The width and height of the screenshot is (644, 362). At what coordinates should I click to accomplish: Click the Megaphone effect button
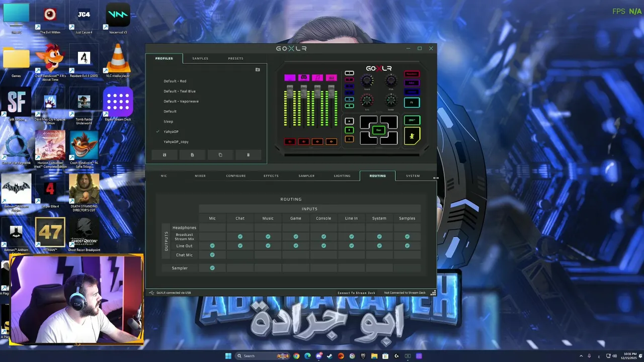click(x=412, y=74)
